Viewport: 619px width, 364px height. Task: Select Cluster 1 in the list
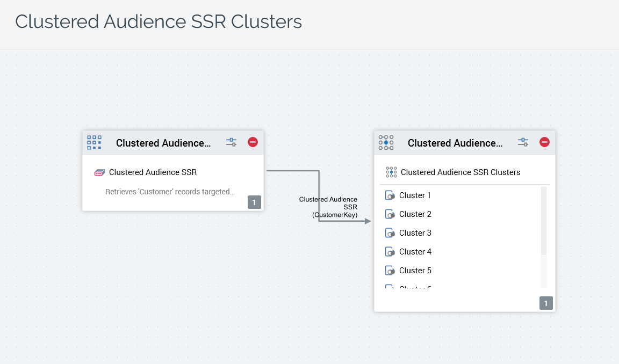(415, 195)
